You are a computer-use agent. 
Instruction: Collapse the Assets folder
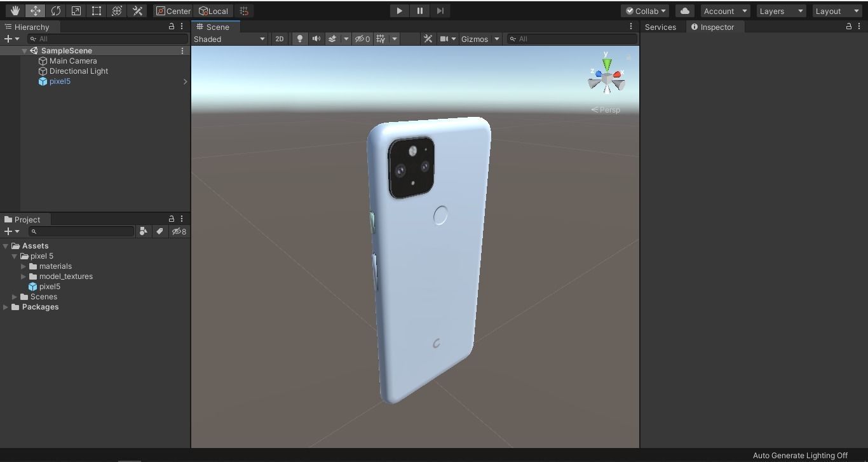click(6, 246)
